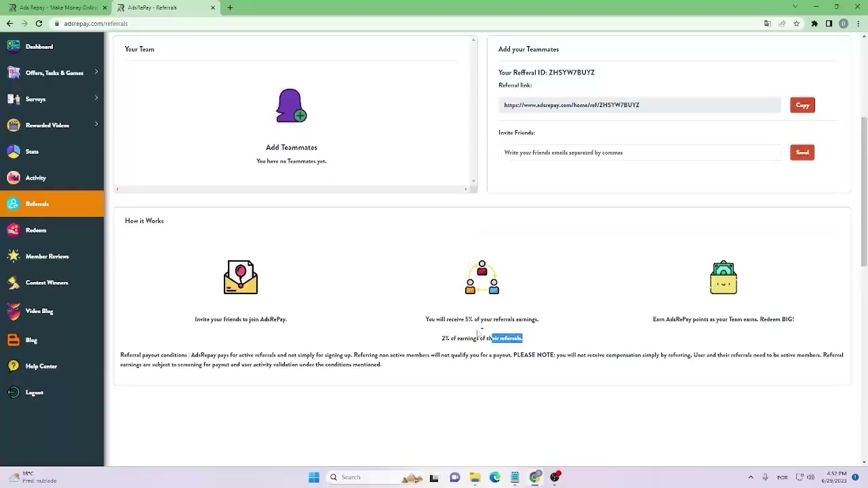The width and height of the screenshot is (868, 488).
Task: Open Member Reviews star icon
Action: (x=14, y=256)
